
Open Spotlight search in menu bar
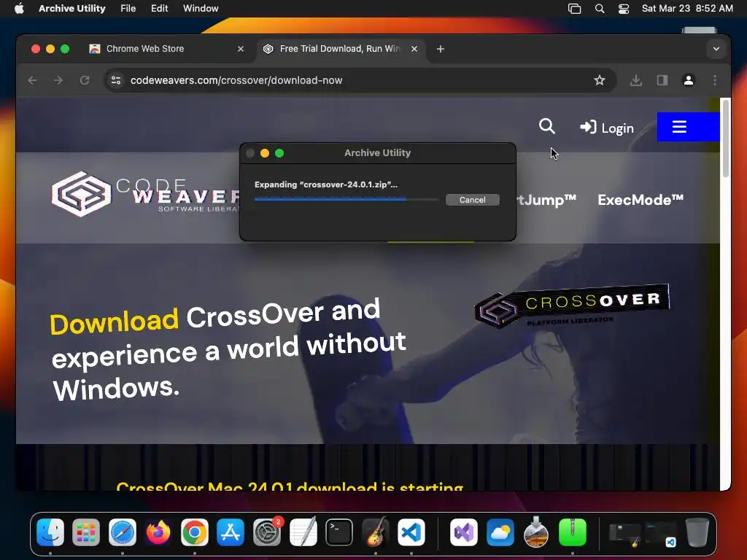point(600,9)
